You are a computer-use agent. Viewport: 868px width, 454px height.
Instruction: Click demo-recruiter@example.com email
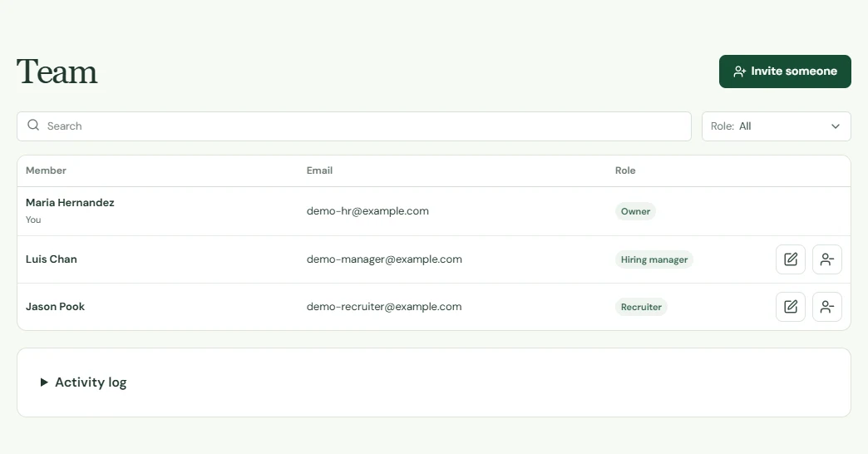[x=384, y=307]
